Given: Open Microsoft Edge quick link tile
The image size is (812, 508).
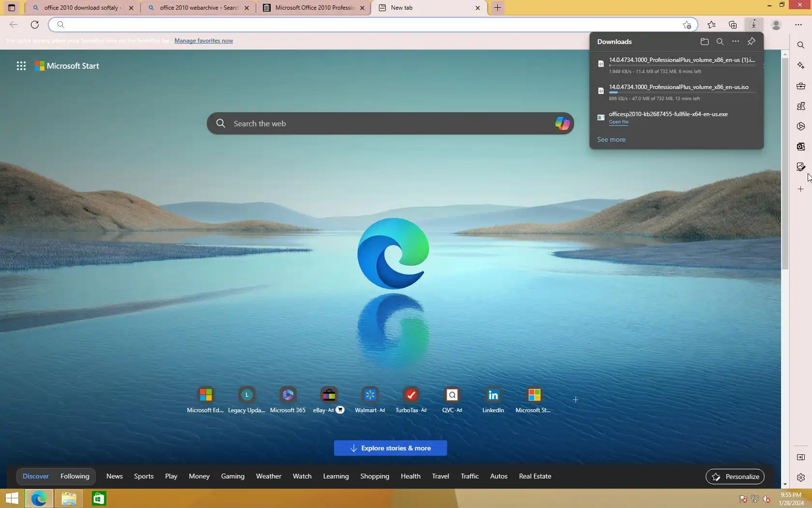Looking at the screenshot, I should click(205, 400).
